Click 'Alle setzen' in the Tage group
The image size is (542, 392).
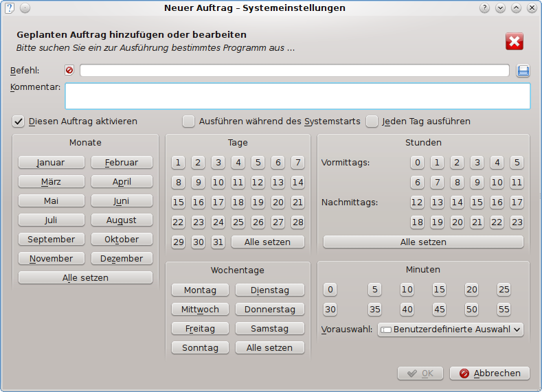coord(267,242)
